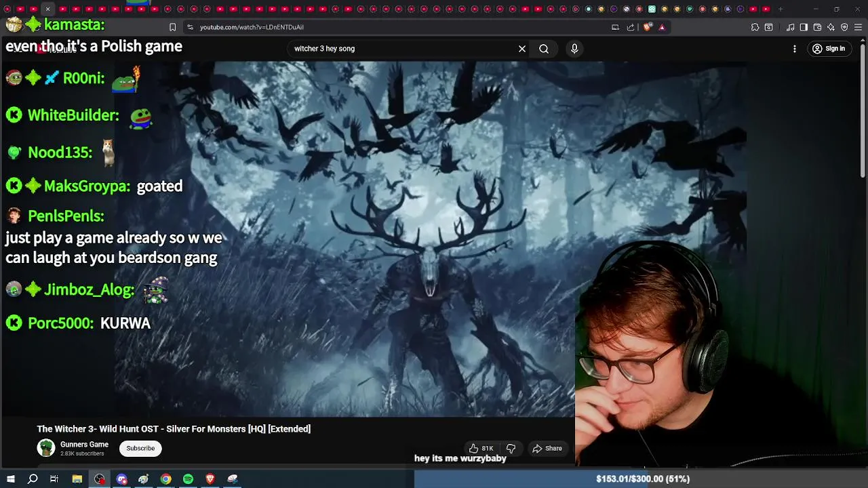This screenshot has height=488, width=868.
Task: Click the youtube.com address bar URL
Action: 252,27
